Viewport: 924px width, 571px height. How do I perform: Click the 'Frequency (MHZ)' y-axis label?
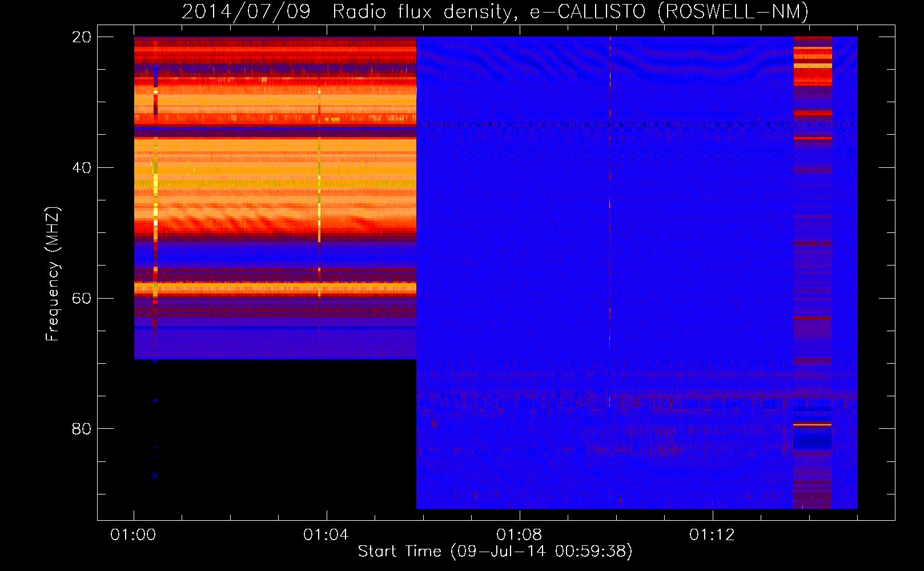click(53, 274)
